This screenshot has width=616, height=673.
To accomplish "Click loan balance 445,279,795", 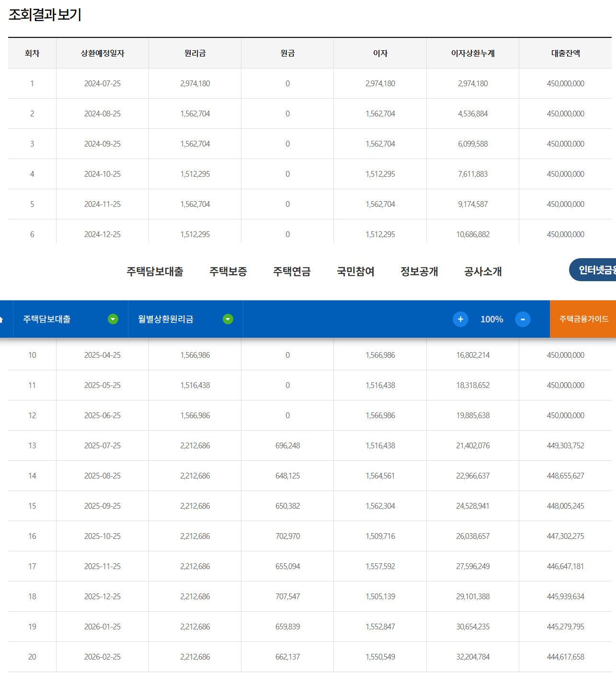I will [566, 627].
